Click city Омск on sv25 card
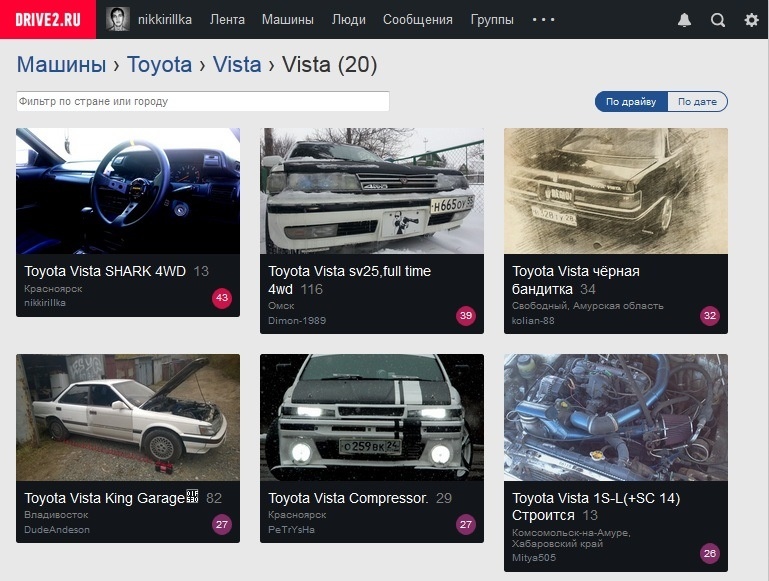 (281, 305)
